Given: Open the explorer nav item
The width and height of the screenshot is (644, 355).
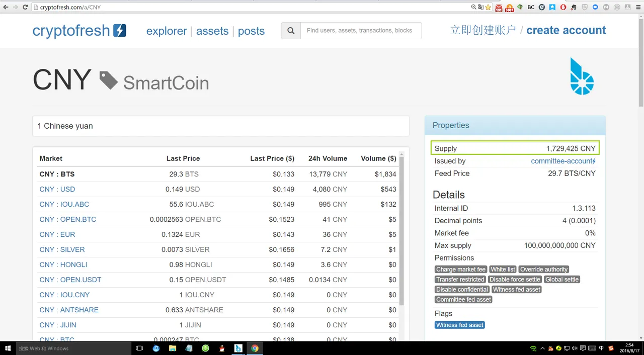Looking at the screenshot, I should point(167,31).
